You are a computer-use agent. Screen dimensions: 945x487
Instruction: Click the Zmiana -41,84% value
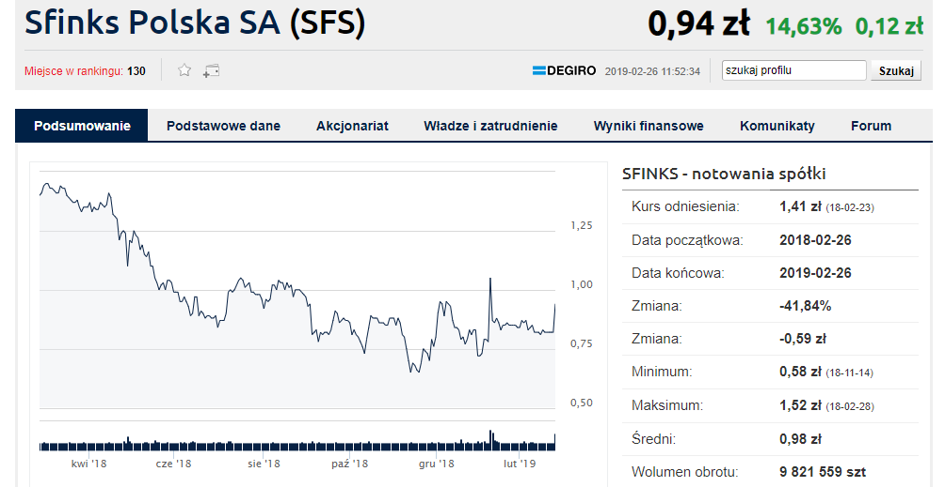click(x=805, y=306)
